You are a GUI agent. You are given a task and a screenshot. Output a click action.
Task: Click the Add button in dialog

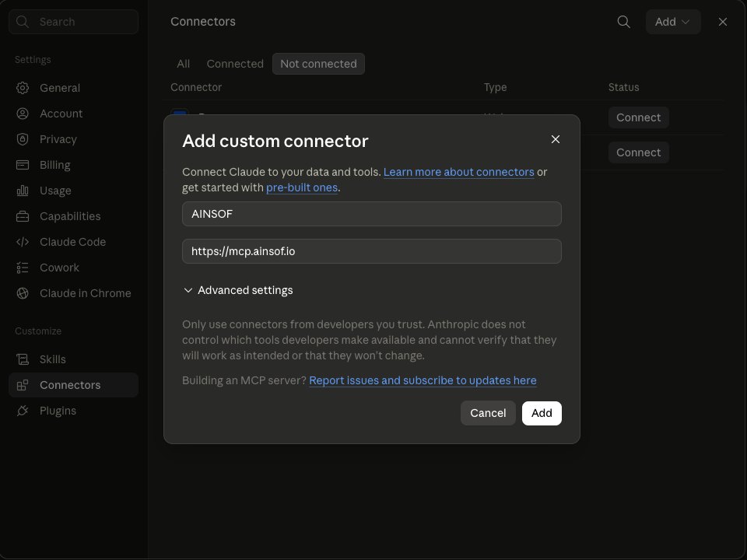542,413
